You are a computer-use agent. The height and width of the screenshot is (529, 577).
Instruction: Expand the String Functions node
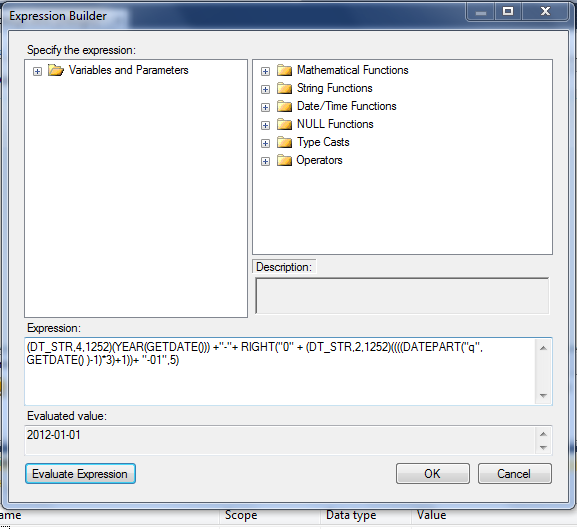[x=265, y=89]
